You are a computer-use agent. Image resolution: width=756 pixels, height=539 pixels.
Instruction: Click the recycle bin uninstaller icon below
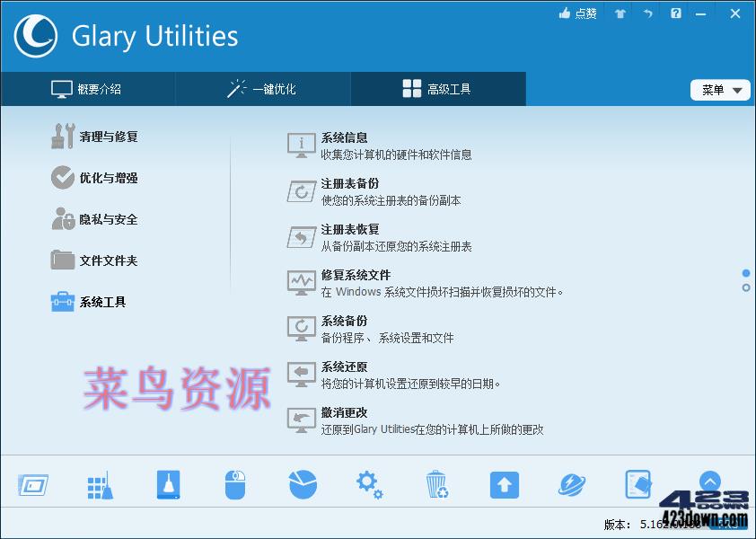coord(436,484)
